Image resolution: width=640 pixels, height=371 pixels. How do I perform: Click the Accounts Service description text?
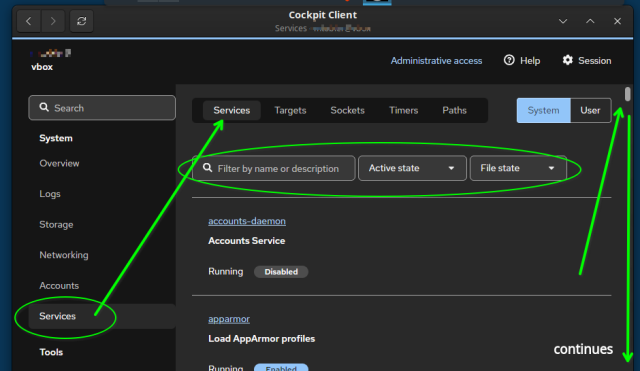247,241
